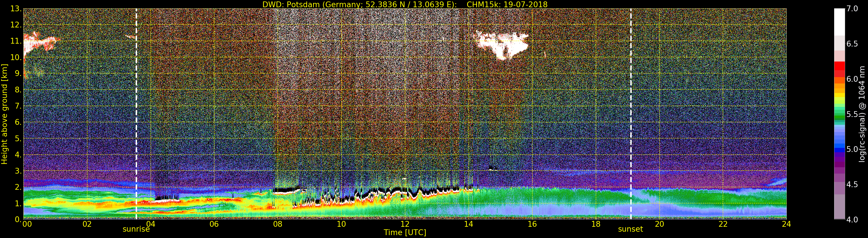This screenshot has width=868, height=238.
Task: Click the colorbar tick label '4.0'
Action: [x=852, y=220]
